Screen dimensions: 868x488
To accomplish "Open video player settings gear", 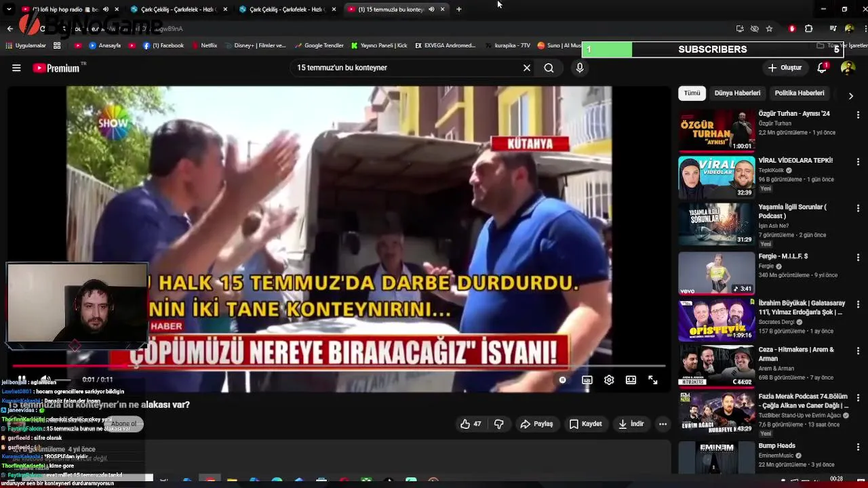I will pyautogui.click(x=609, y=380).
